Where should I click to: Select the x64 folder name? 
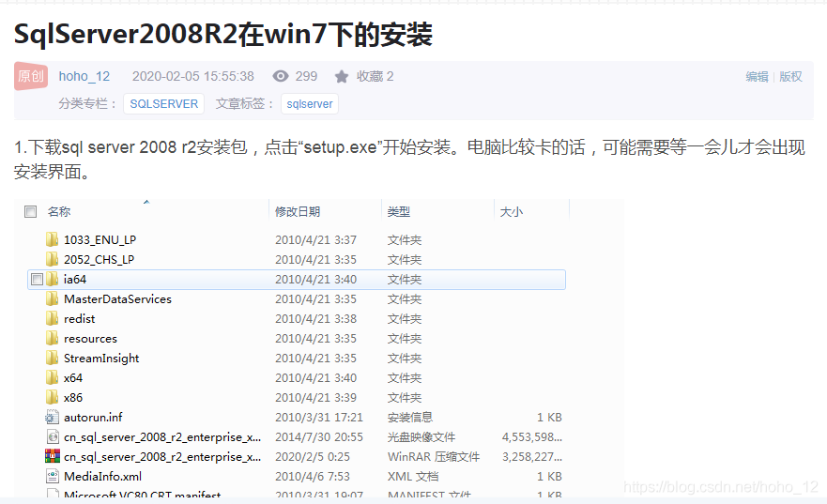coord(73,378)
